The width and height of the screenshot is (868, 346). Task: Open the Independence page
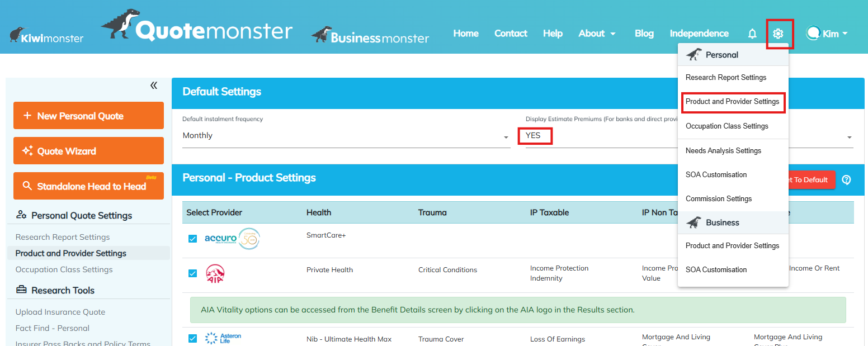[x=699, y=34]
